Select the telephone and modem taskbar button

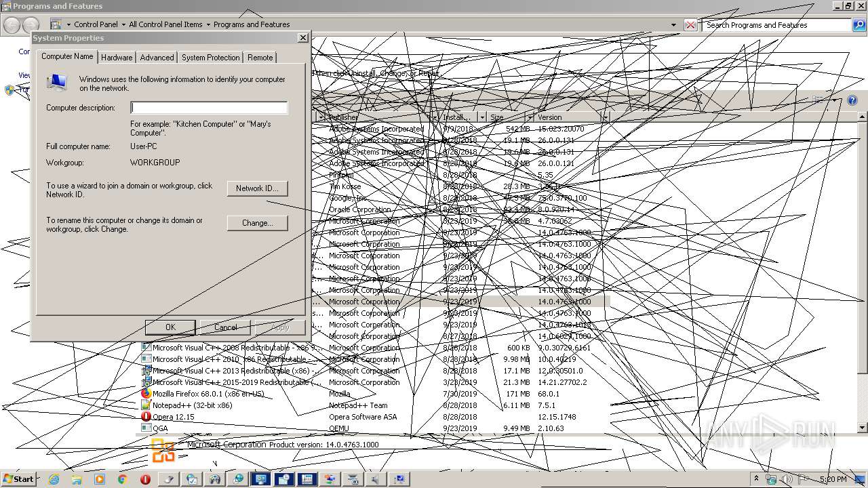coord(307,479)
